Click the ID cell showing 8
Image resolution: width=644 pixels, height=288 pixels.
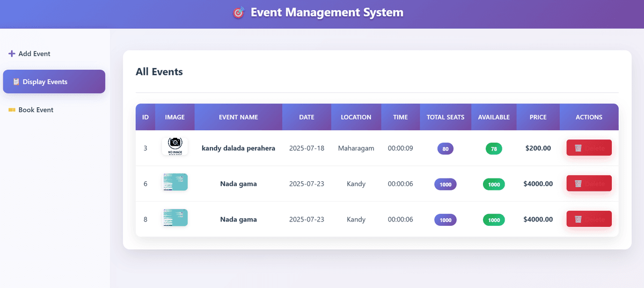coord(145,219)
